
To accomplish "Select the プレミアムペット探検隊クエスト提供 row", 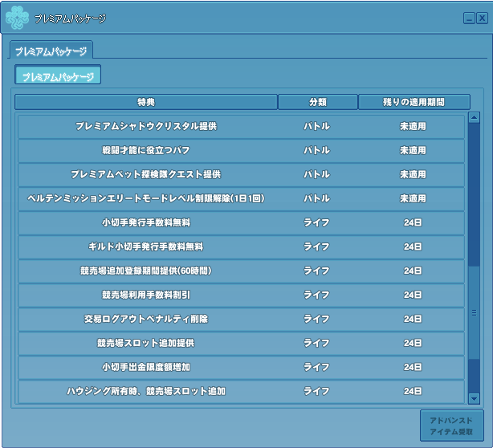I will (x=241, y=175).
